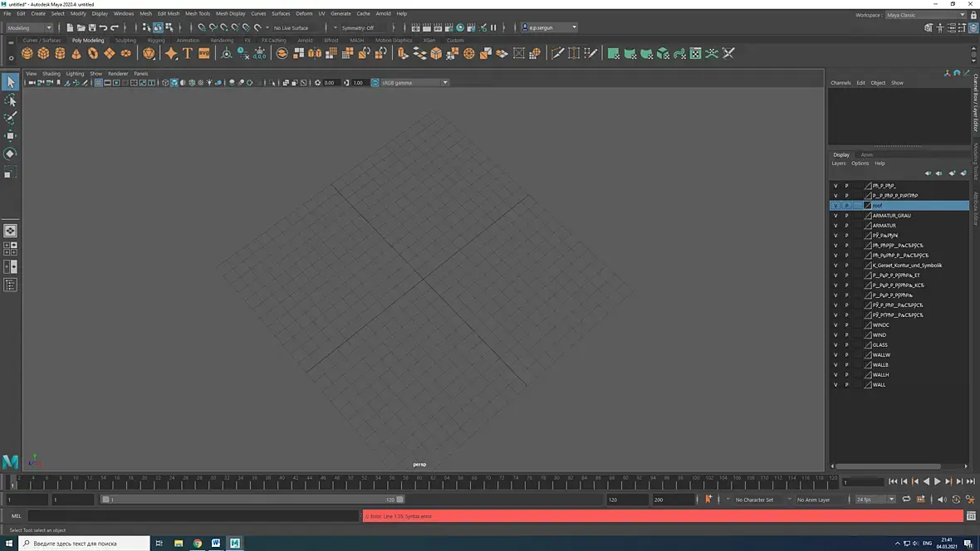Toggle visibility of ARMATUR_GRAU layer
Viewport: 980px width, 551px height.
[x=835, y=216]
